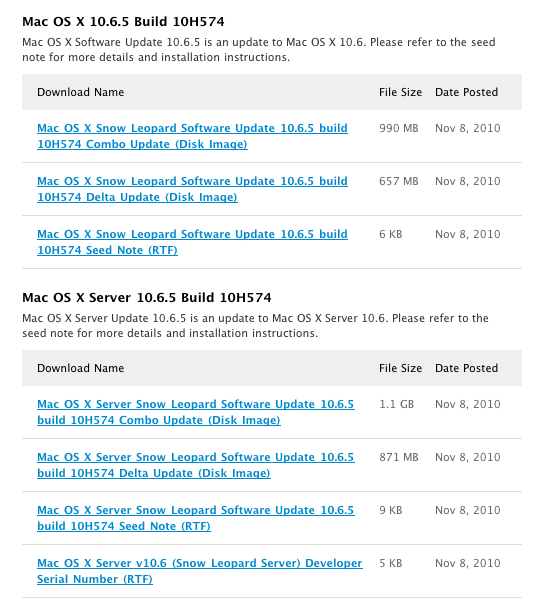Open the 10.6.5 Combo Update disk image link

tap(192, 136)
